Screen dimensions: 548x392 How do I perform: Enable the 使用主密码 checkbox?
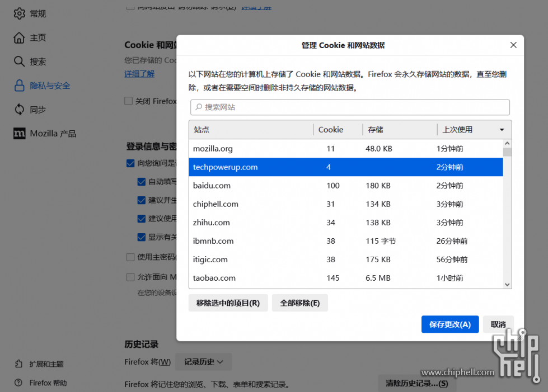(x=130, y=257)
